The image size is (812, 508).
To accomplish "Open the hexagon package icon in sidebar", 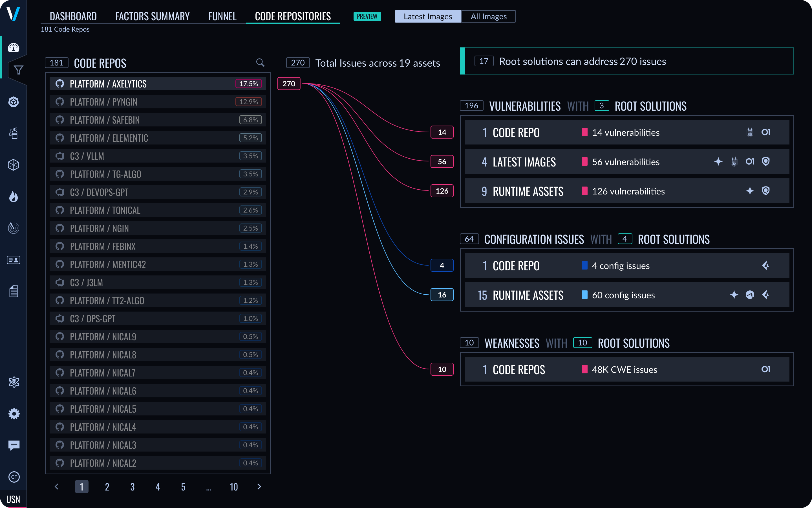I will 14,102.
